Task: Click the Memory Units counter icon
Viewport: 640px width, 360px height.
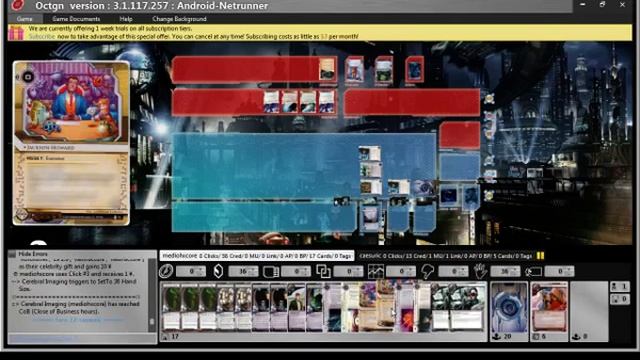Action: [271, 271]
